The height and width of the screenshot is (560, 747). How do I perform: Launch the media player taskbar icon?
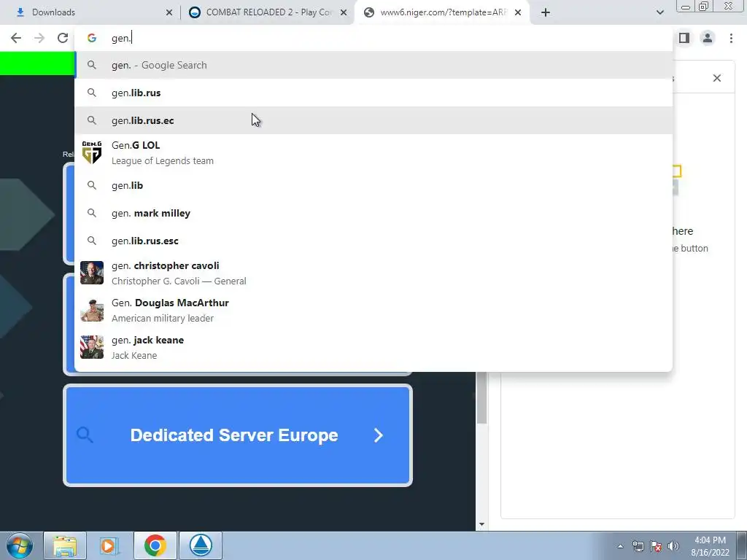[x=109, y=545]
